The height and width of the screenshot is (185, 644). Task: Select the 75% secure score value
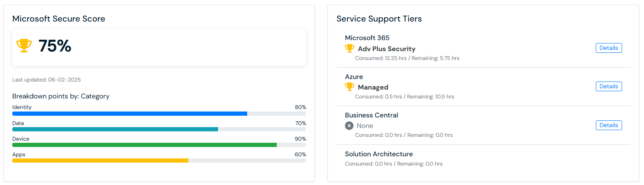click(55, 46)
